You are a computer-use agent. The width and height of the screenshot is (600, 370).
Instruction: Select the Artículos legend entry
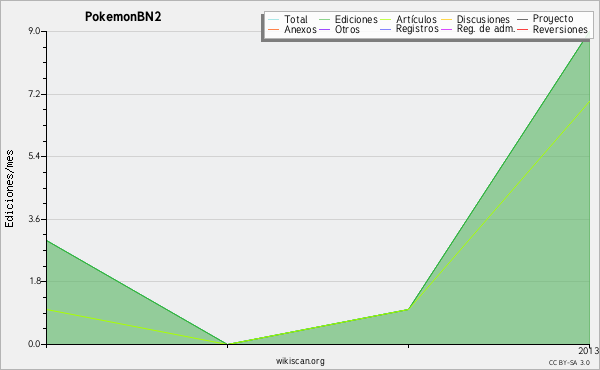tap(416, 19)
